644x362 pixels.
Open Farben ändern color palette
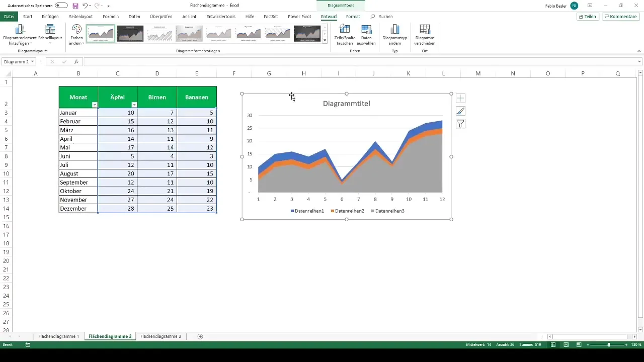(76, 35)
